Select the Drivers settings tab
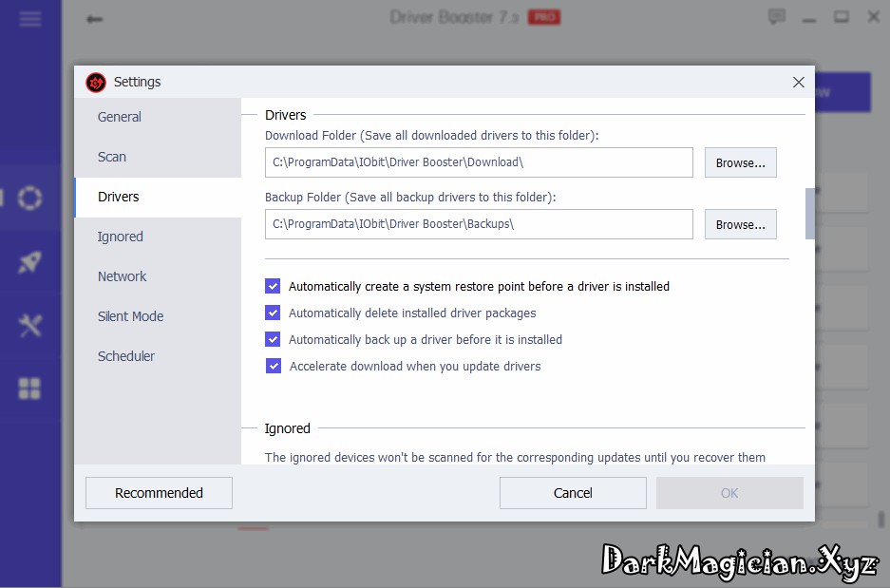The width and height of the screenshot is (890, 588). tap(158, 197)
